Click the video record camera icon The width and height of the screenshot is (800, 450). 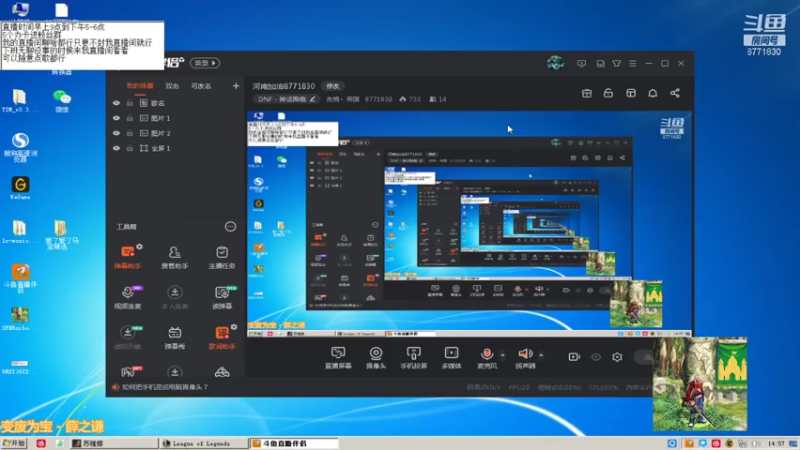574,357
